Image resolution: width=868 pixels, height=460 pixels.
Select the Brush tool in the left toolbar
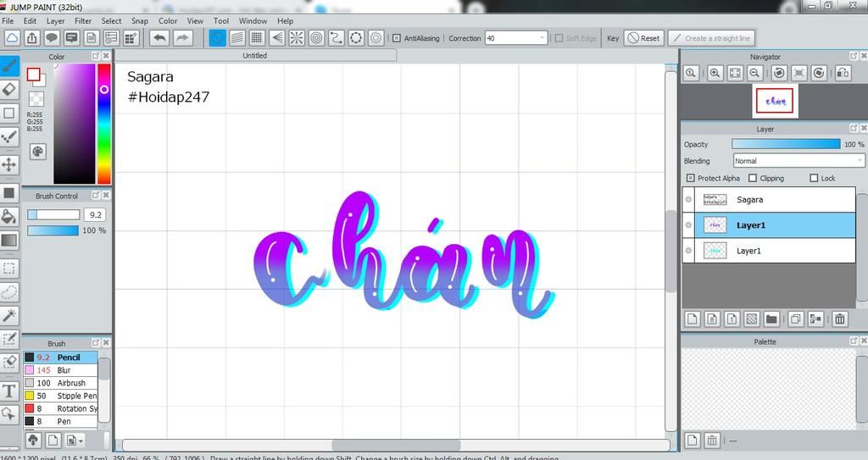[9, 66]
